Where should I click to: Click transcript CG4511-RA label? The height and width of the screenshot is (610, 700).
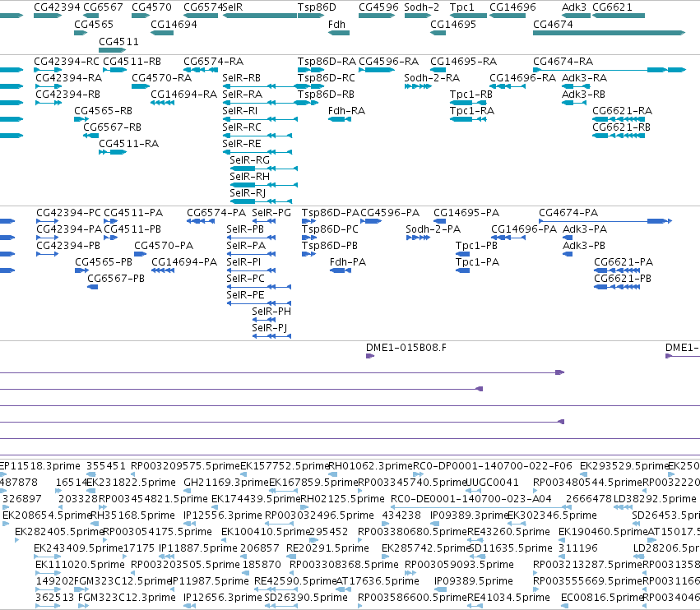(128, 144)
